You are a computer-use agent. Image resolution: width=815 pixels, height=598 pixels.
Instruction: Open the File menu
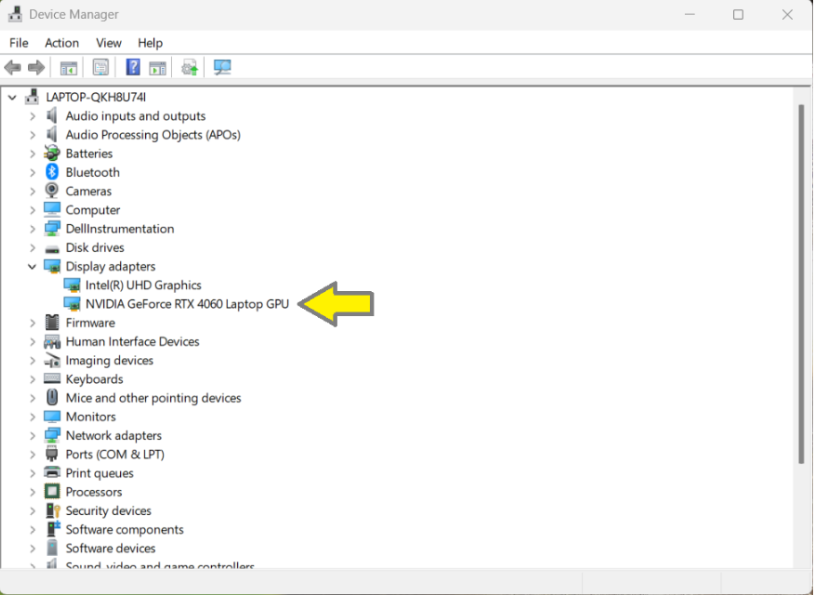point(19,43)
